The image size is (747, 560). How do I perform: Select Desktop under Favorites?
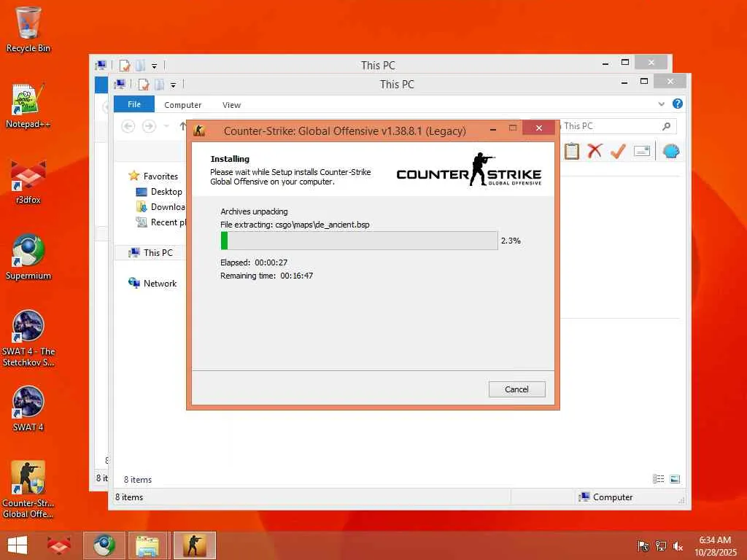click(159, 192)
